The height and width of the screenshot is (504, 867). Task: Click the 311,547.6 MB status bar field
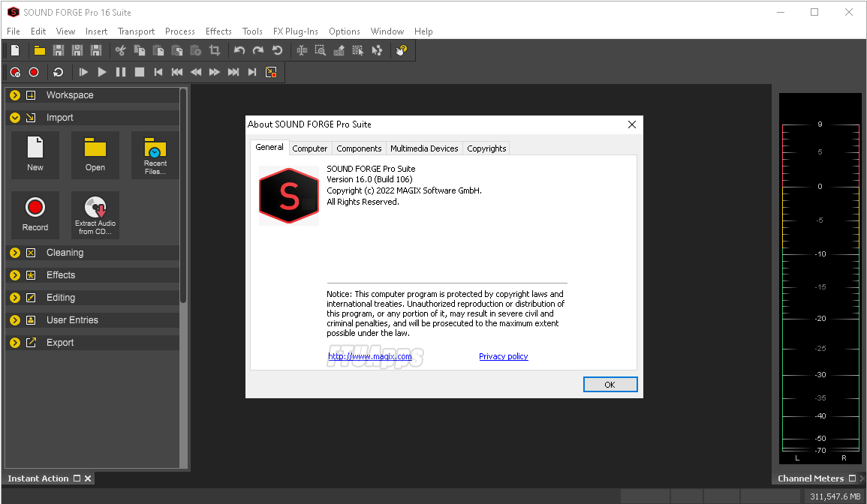(835, 496)
